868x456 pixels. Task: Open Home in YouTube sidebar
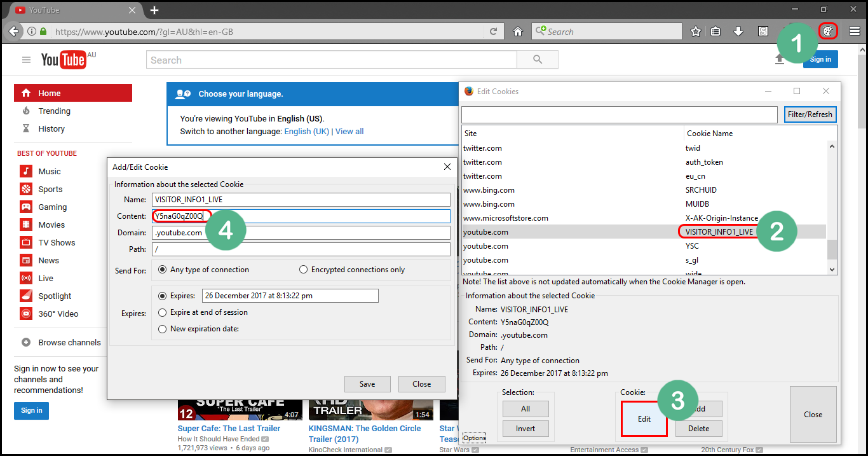pos(73,93)
